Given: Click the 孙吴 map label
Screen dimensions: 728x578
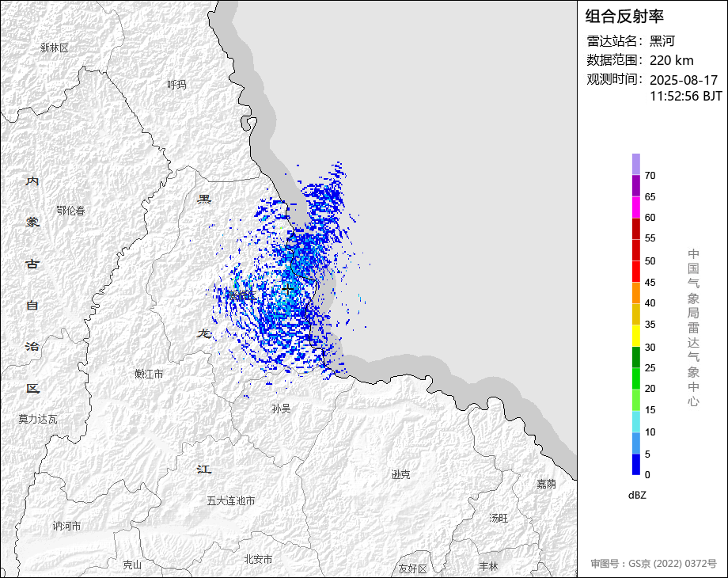Looking at the screenshot, I should [282, 409].
